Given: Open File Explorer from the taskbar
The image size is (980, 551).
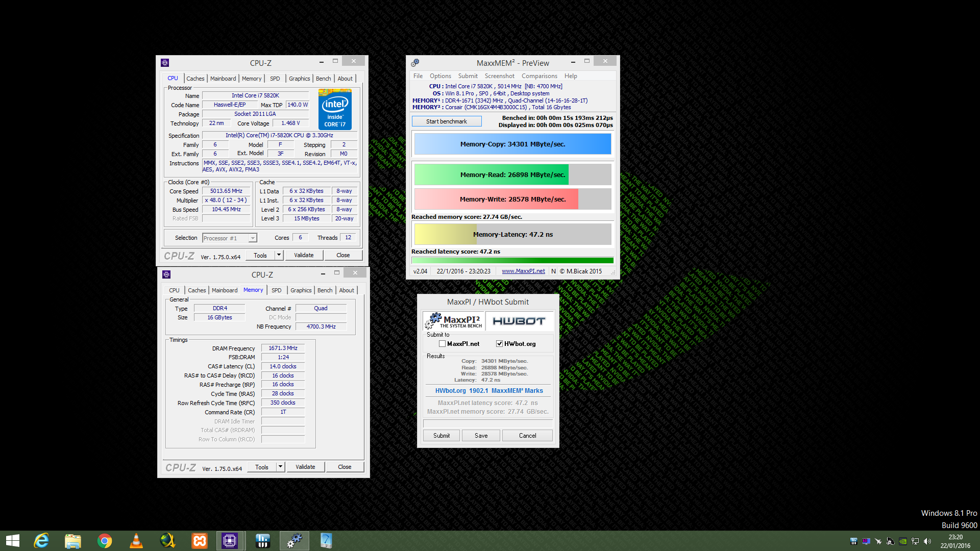Looking at the screenshot, I should 73,541.
